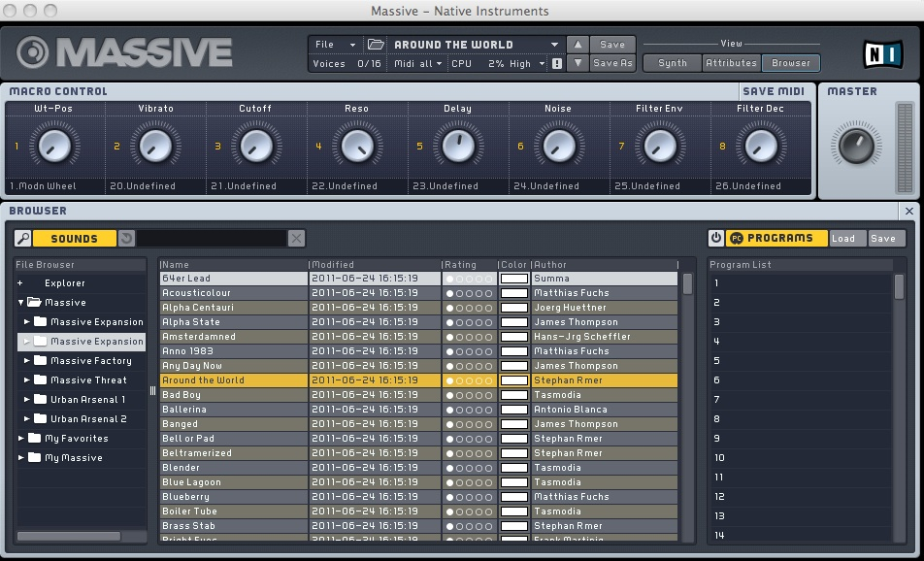Click the magnifier search icon beside Sounds
The image size is (924, 561).
tap(23, 239)
